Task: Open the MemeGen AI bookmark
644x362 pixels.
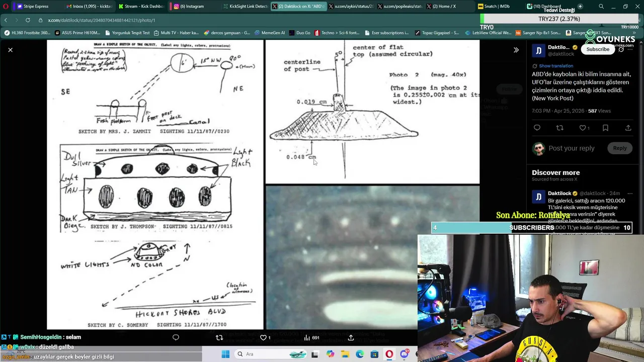Action: click(270, 33)
